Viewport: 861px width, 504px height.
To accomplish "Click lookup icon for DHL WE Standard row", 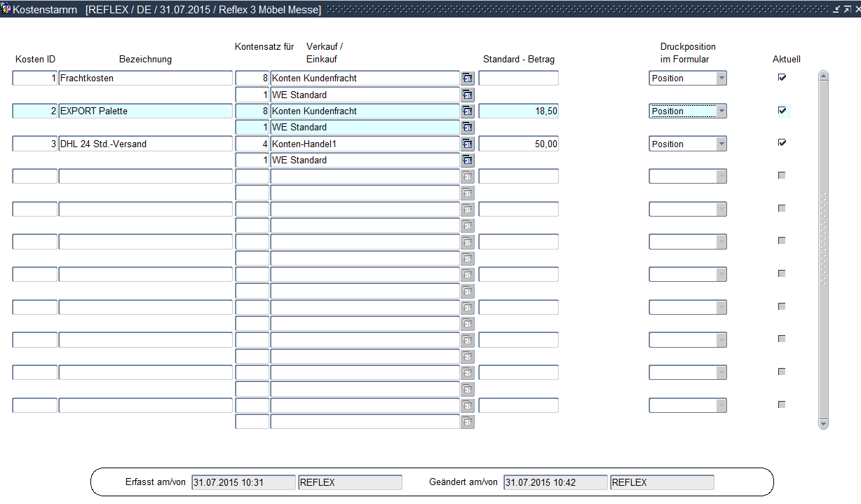I will coord(468,161).
